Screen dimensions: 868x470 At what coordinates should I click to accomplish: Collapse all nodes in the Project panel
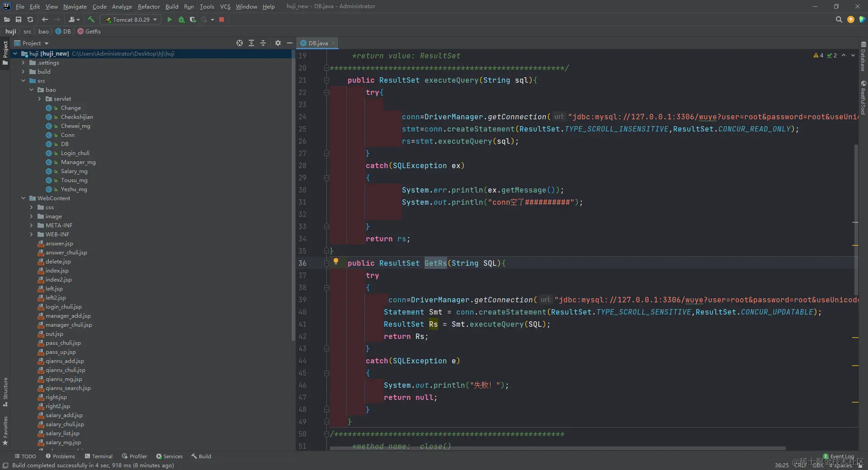(x=263, y=43)
